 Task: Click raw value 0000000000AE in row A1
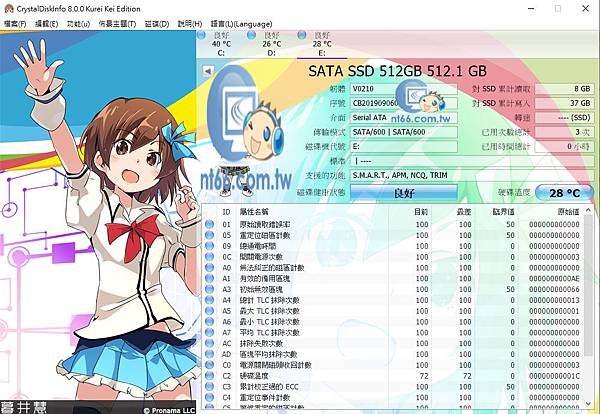tap(554, 279)
